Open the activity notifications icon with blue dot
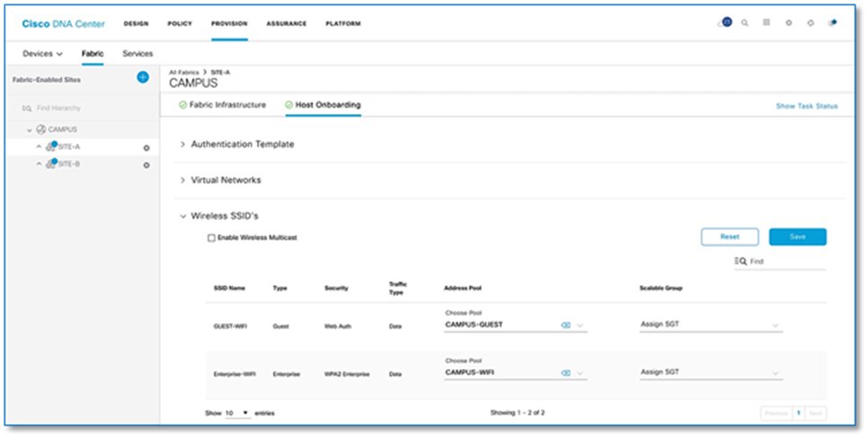This screenshot has height=438, width=868. coord(832,22)
